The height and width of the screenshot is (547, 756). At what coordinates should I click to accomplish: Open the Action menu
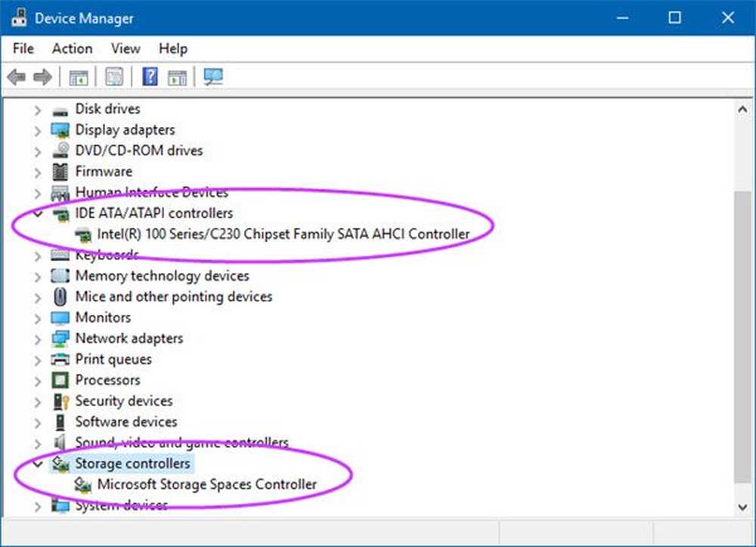[x=72, y=48]
